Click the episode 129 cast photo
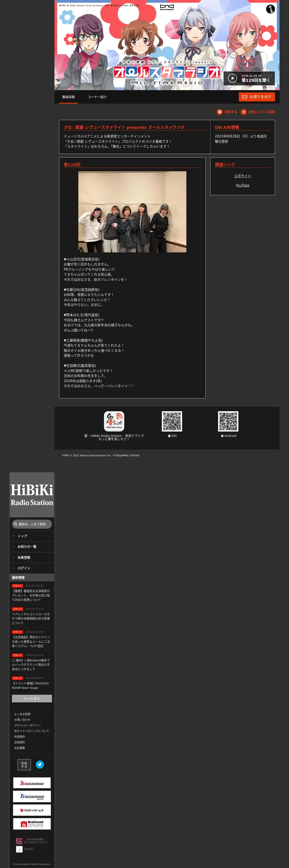 tap(132, 212)
